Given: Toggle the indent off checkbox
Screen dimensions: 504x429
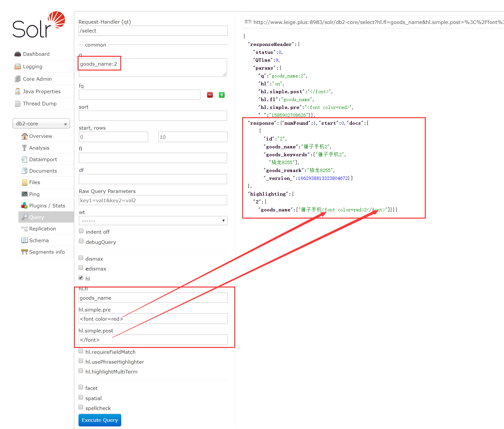Looking at the screenshot, I should tap(81, 231).
